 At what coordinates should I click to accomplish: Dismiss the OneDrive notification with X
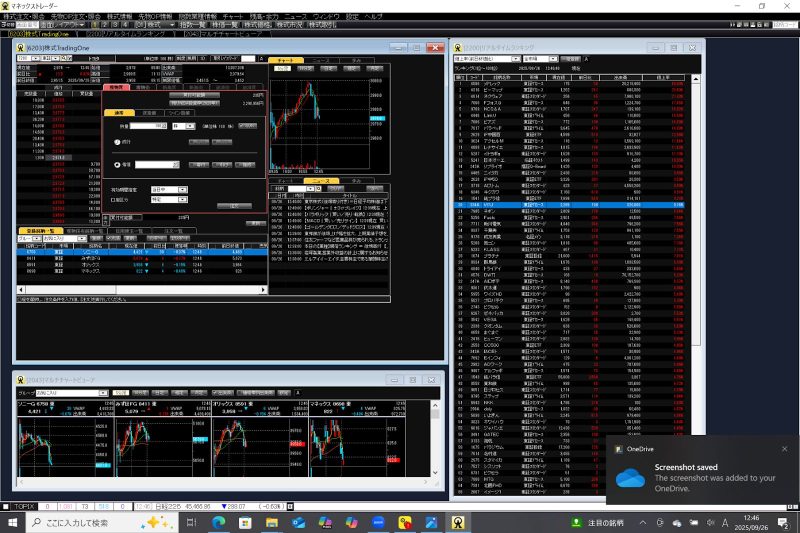[x=784, y=449]
